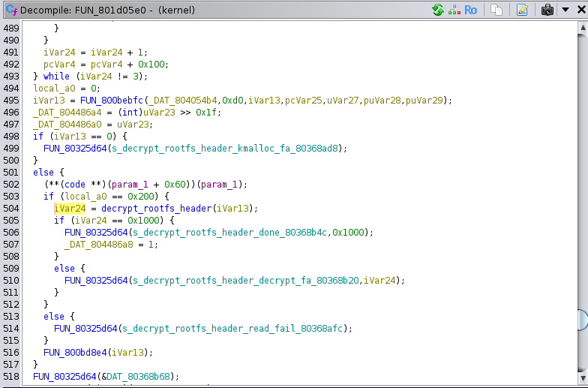Copy decompiled code with clipboard icon

[x=496, y=11]
